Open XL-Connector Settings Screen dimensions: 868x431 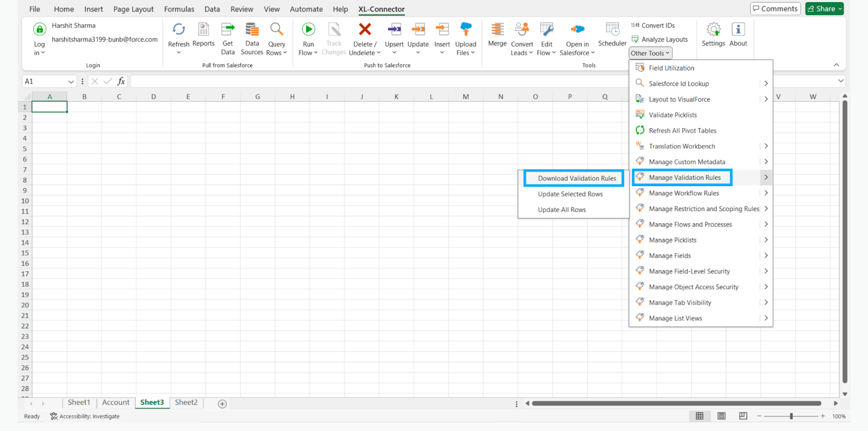[713, 35]
